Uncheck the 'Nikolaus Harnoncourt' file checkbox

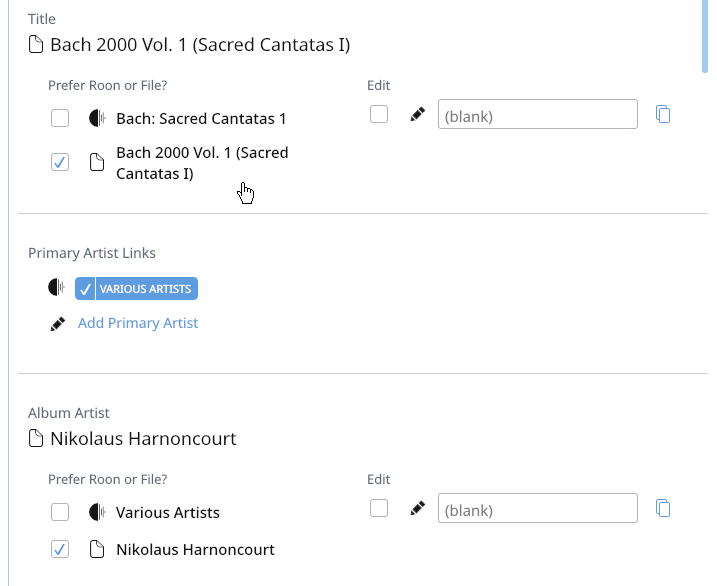tap(60, 549)
